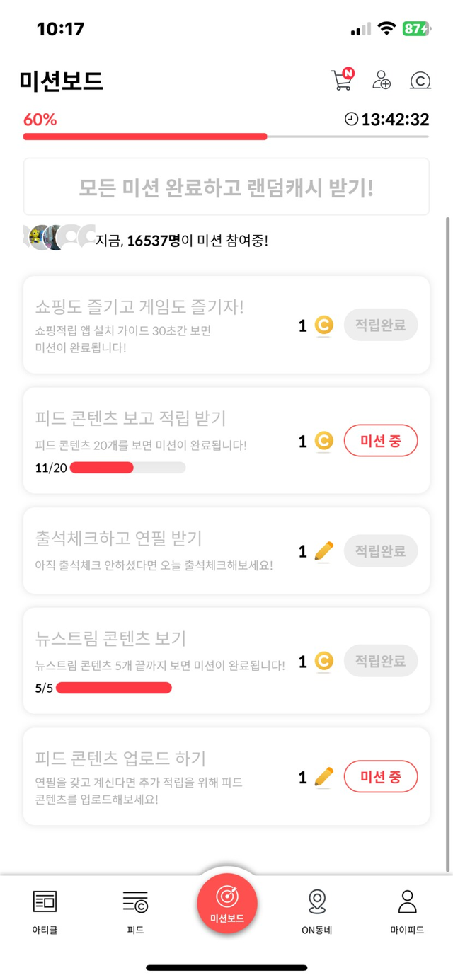Go to the 마이피드 tab
This screenshot has height=980, width=453.
(x=407, y=912)
